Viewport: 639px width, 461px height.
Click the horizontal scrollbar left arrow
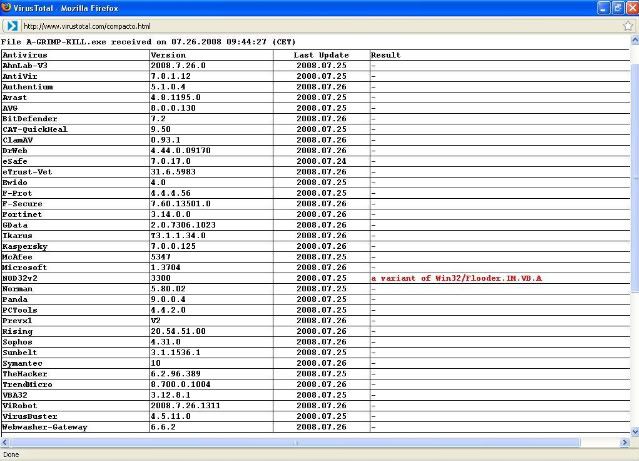click(4, 442)
